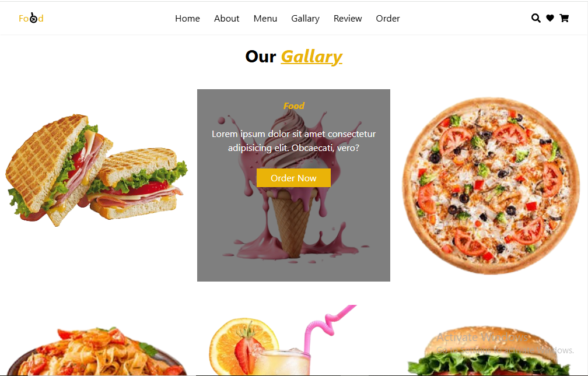The width and height of the screenshot is (588, 376).
Task: Click the pasta plate image
Action: point(97,351)
